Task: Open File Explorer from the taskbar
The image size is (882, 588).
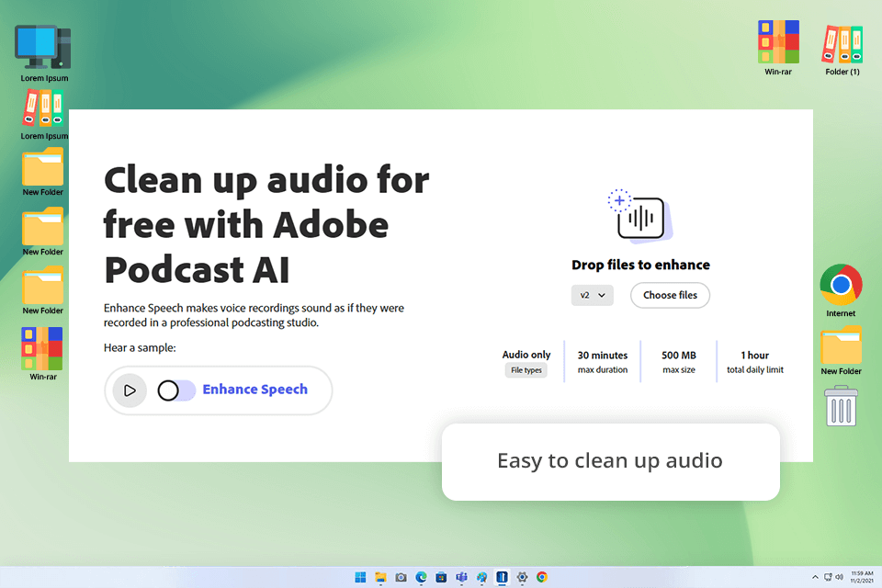Action: 380,577
